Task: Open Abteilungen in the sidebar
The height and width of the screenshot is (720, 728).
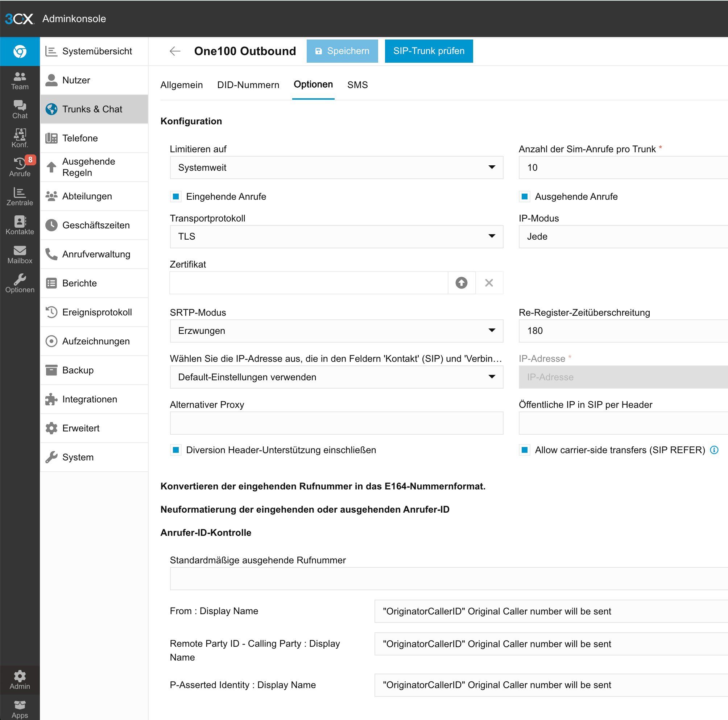Action: pos(94,196)
